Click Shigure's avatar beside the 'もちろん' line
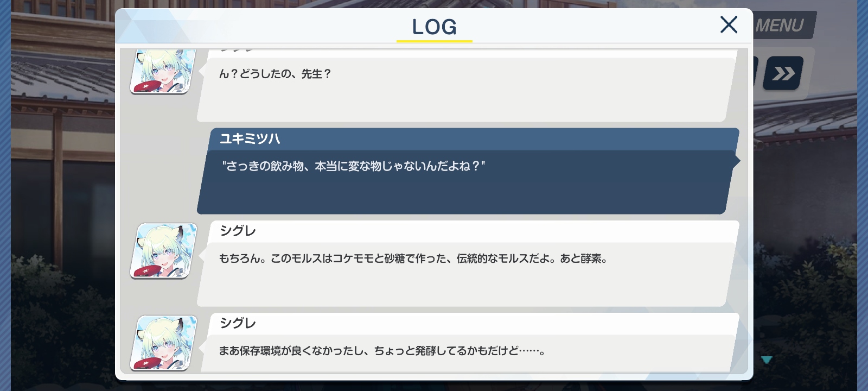Viewport: 868px width, 391px height. pos(163,251)
